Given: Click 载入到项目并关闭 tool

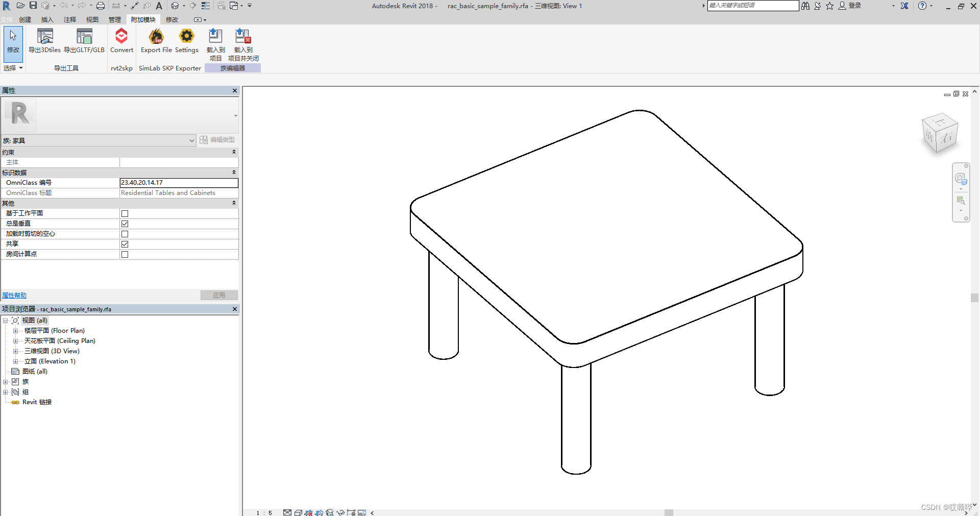Looking at the screenshot, I should (x=243, y=43).
